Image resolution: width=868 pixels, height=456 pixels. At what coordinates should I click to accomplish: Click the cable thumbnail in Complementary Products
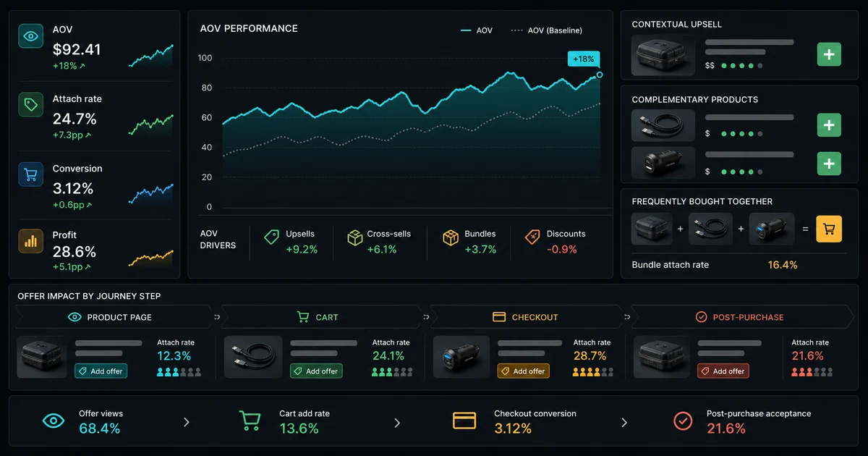(x=663, y=125)
